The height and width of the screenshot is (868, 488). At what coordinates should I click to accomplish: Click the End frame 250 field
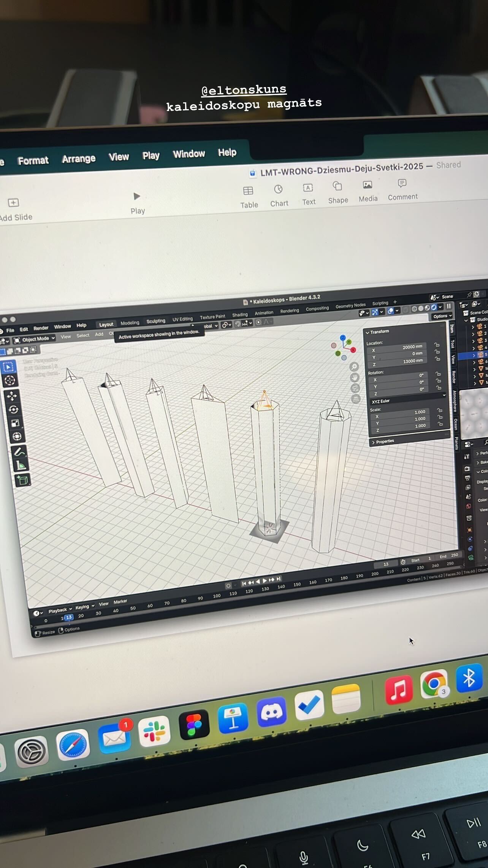tap(449, 555)
